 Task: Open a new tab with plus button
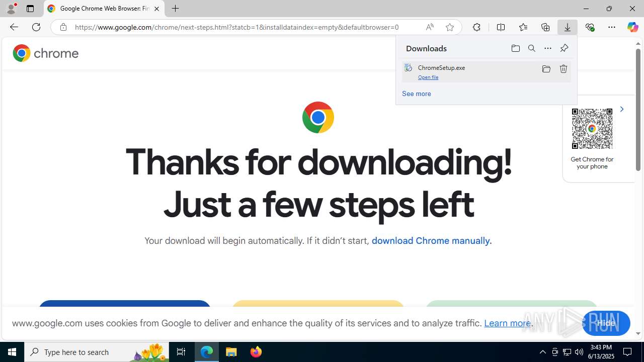[x=175, y=9]
